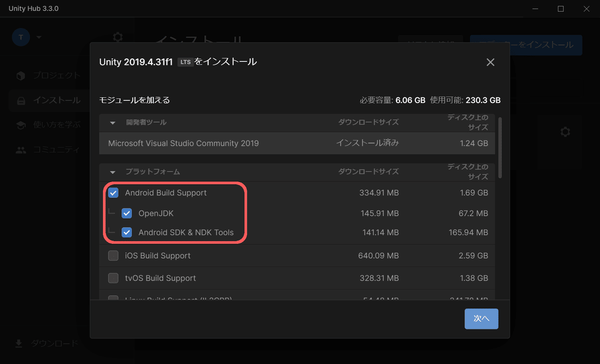Open プロジェクト in the sidebar
The height and width of the screenshot is (364, 600).
pos(56,75)
